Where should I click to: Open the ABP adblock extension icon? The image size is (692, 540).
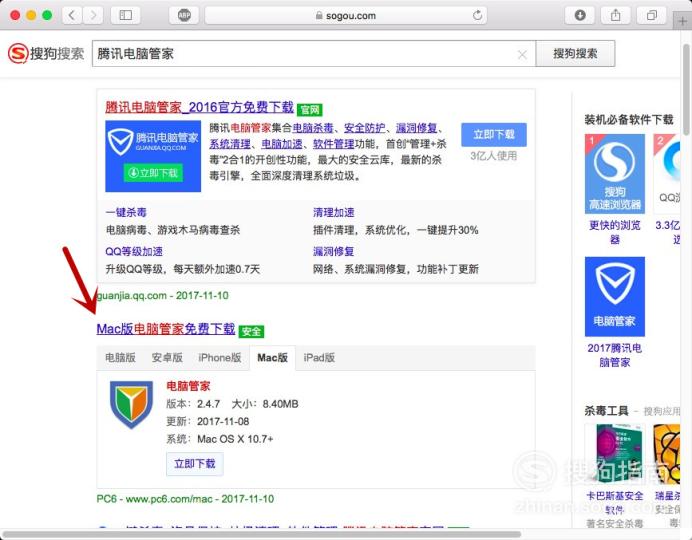click(x=184, y=15)
